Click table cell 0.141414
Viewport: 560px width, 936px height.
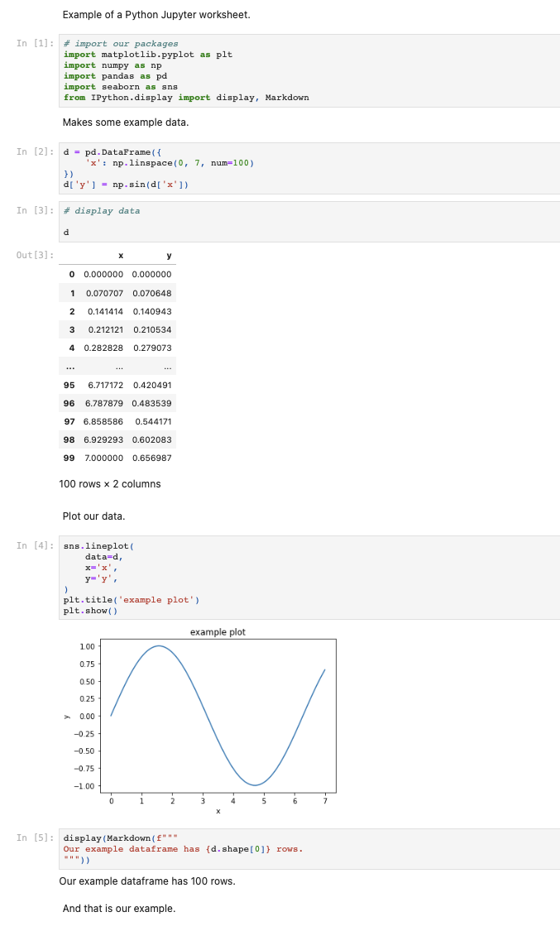[x=106, y=312]
